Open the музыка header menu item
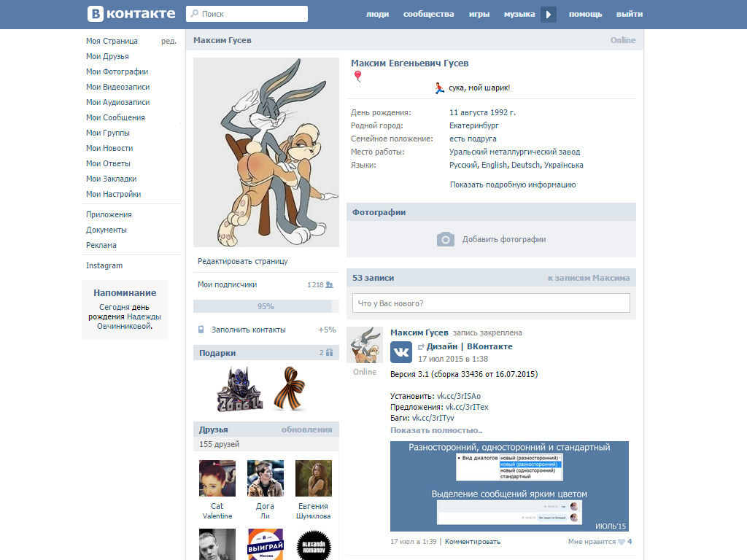This screenshot has height=560, width=747. [x=519, y=15]
